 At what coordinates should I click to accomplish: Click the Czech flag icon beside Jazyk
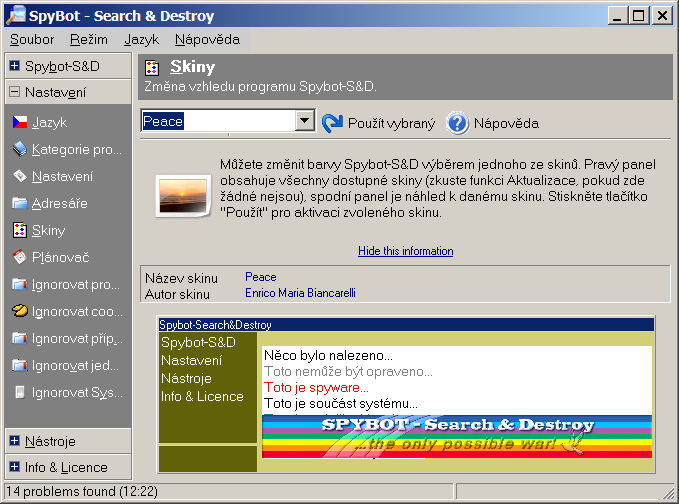tap(19, 123)
